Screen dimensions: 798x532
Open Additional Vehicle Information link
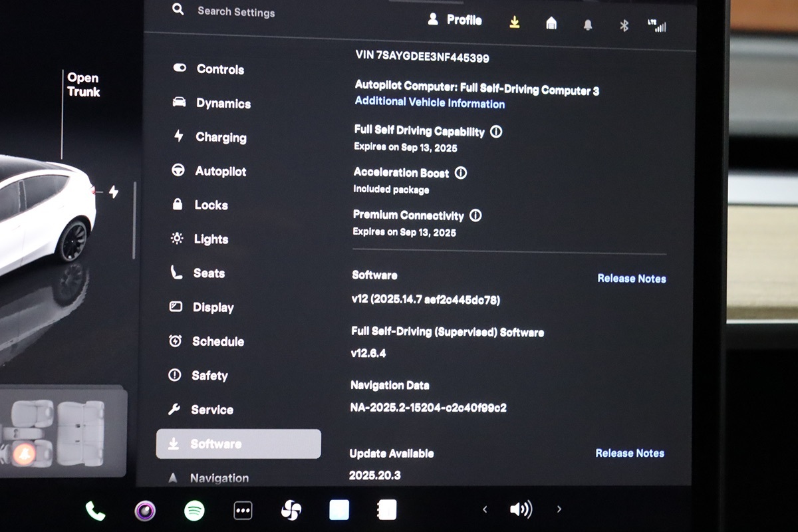pyautogui.click(x=430, y=103)
